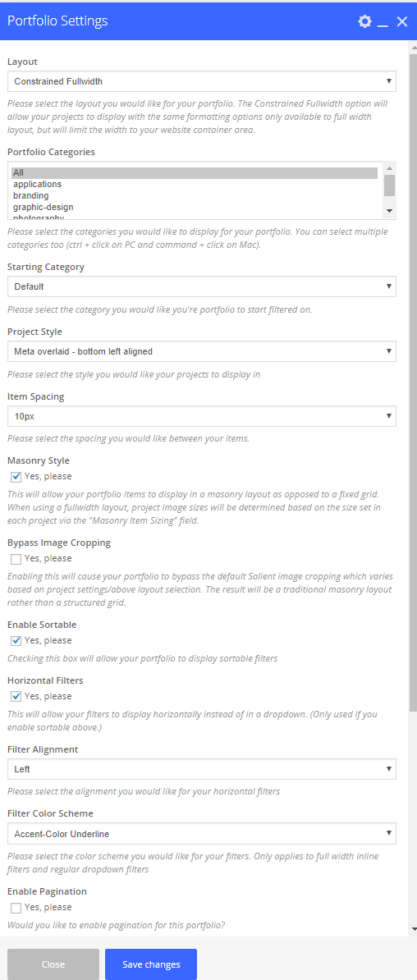Check the Enable Pagination checkbox
The image size is (417, 980).
(16, 908)
